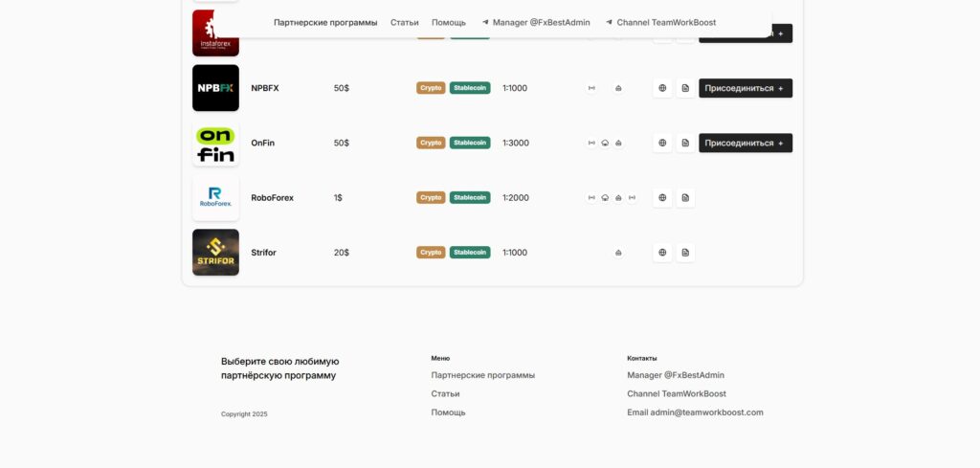Open Партнерские программы in the top navigation
Image resolution: width=980 pixels, height=468 pixels.
pos(325,23)
